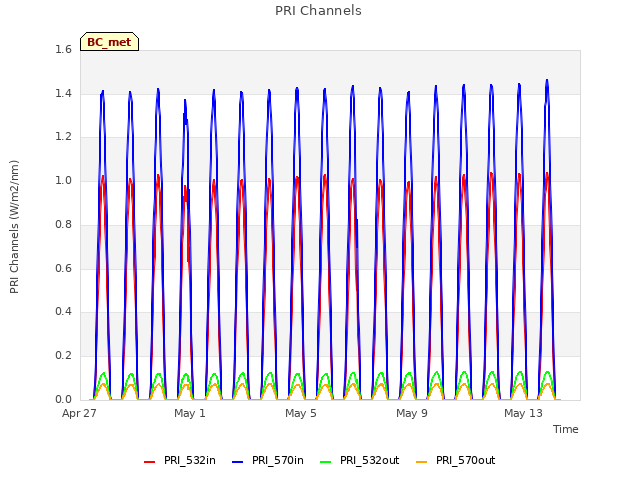The image size is (640, 480).
Task: Select the PRI_532out legend label
Action: pos(370,460)
